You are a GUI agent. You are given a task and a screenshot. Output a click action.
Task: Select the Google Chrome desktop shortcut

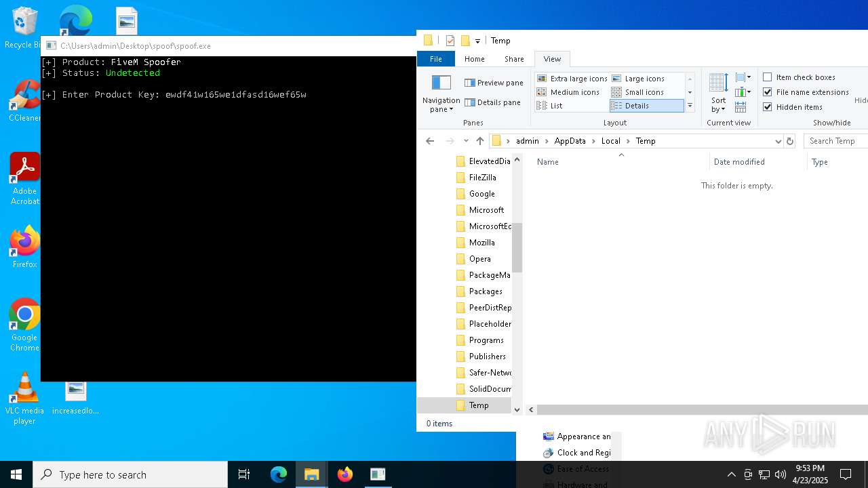[24, 325]
